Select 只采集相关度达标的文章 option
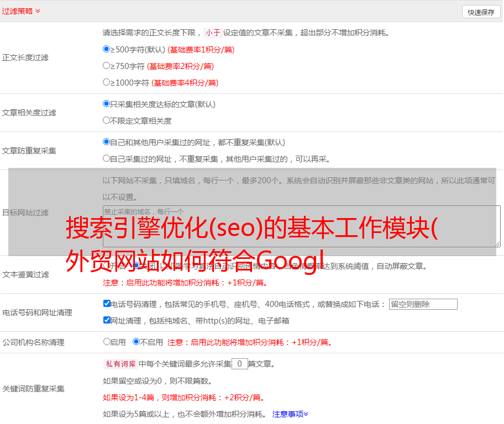This screenshot has width=504, height=424. pos(107,104)
